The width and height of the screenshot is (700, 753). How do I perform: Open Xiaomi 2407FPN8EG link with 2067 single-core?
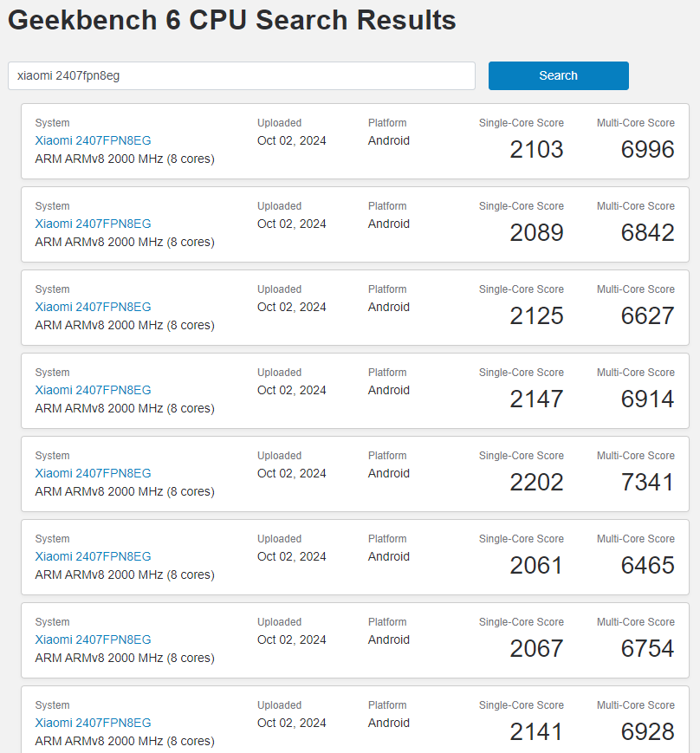pyautogui.click(x=93, y=639)
